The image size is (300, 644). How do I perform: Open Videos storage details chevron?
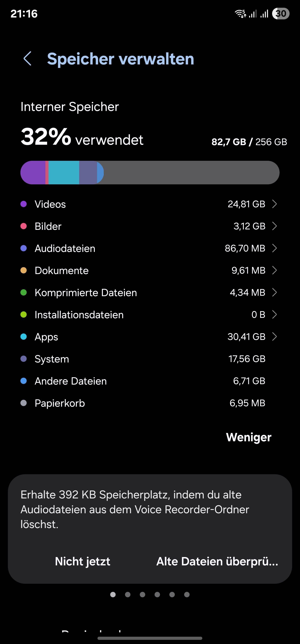(275, 204)
